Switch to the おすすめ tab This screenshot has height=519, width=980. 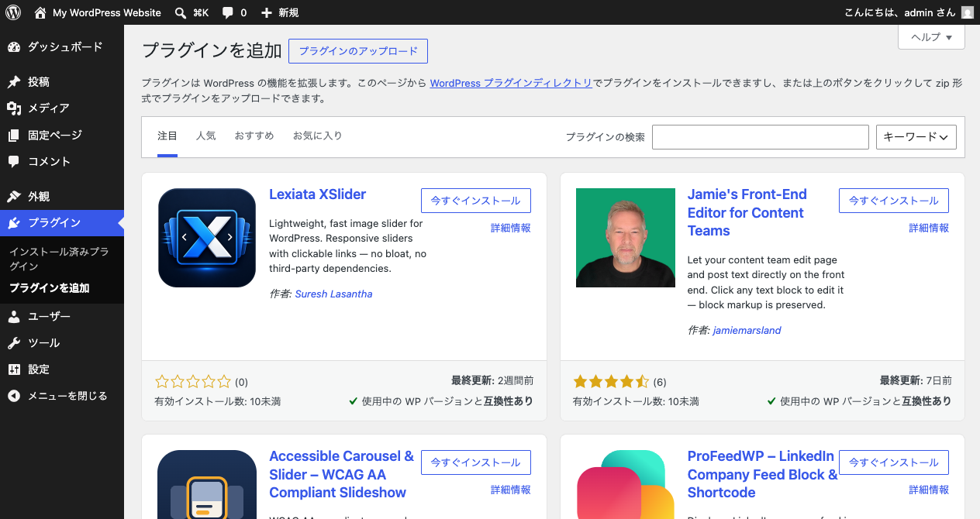[x=254, y=136]
